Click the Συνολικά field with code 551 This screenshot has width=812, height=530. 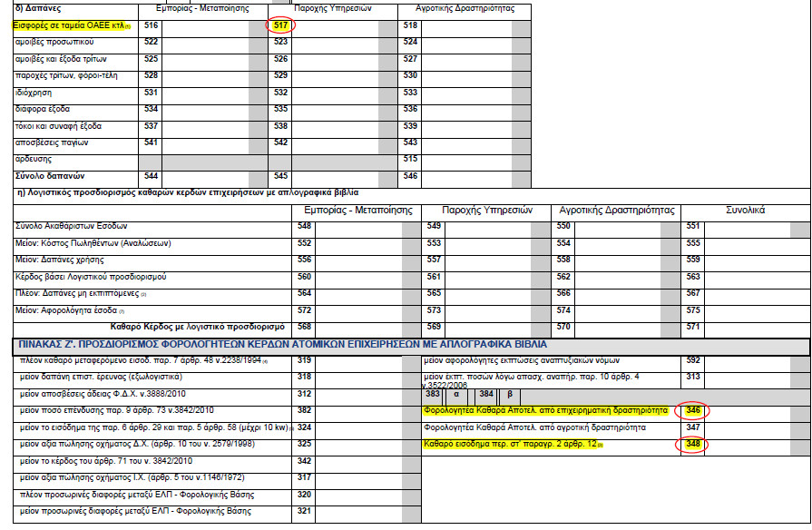pyautogui.click(x=753, y=226)
